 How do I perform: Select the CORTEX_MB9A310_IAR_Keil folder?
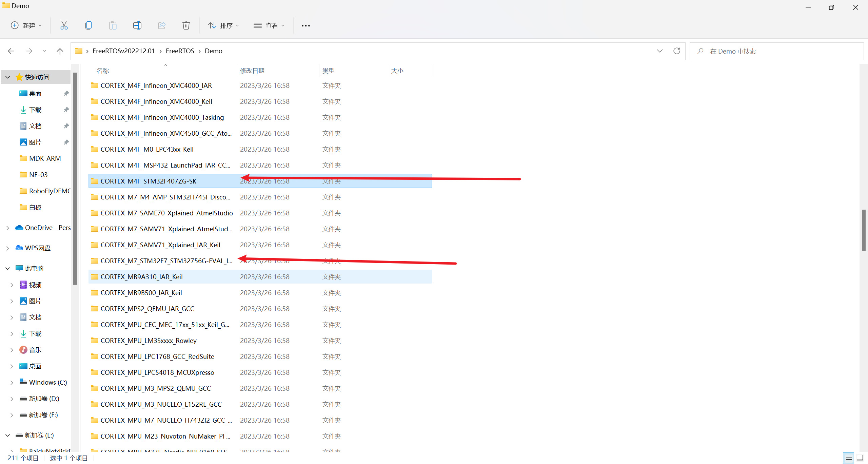pyautogui.click(x=260, y=277)
